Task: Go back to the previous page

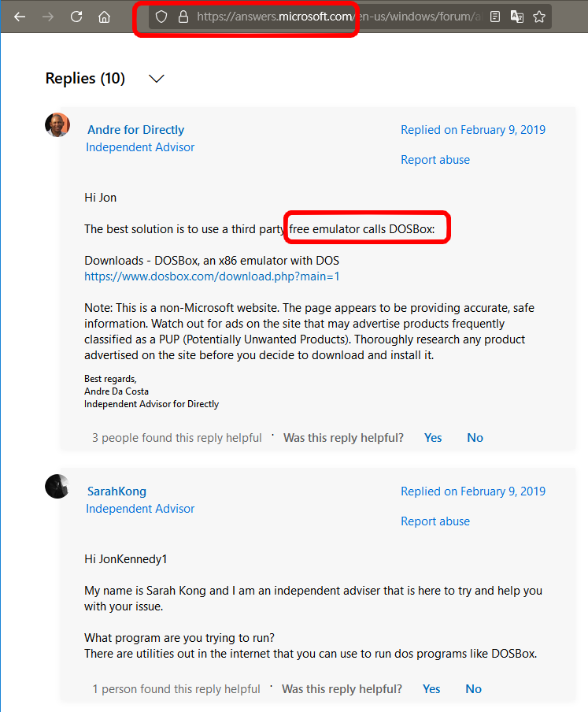Action: pos(20,17)
